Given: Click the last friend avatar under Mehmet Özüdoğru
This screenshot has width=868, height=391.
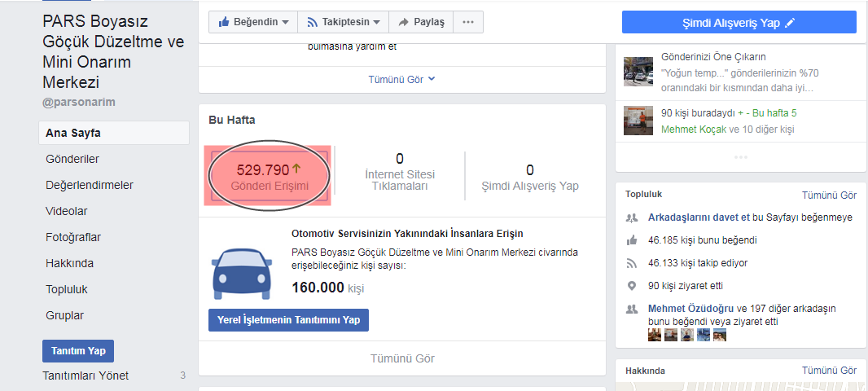Looking at the screenshot, I should pyautogui.click(x=720, y=335).
